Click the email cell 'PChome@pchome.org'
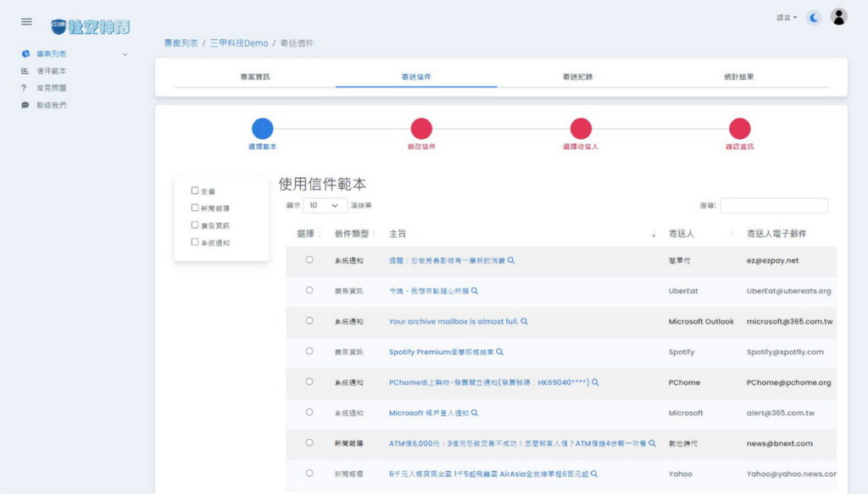This screenshot has width=868, height=494. click(x=789, y=382)
